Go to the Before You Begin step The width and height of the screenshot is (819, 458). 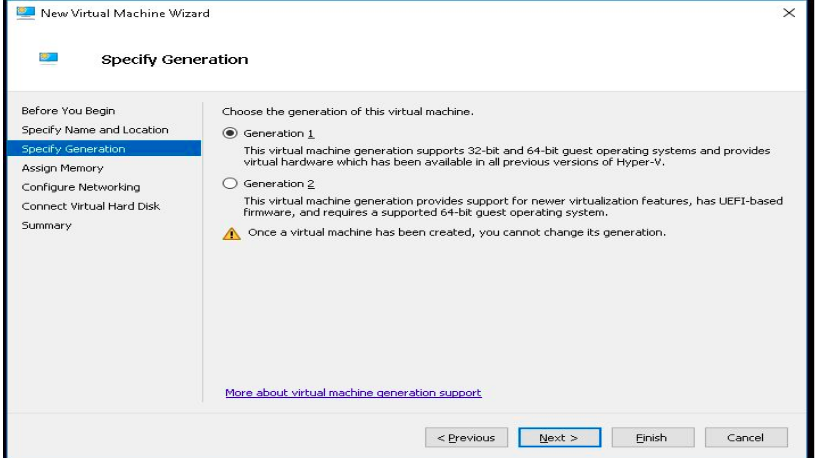tap(68, 111)
